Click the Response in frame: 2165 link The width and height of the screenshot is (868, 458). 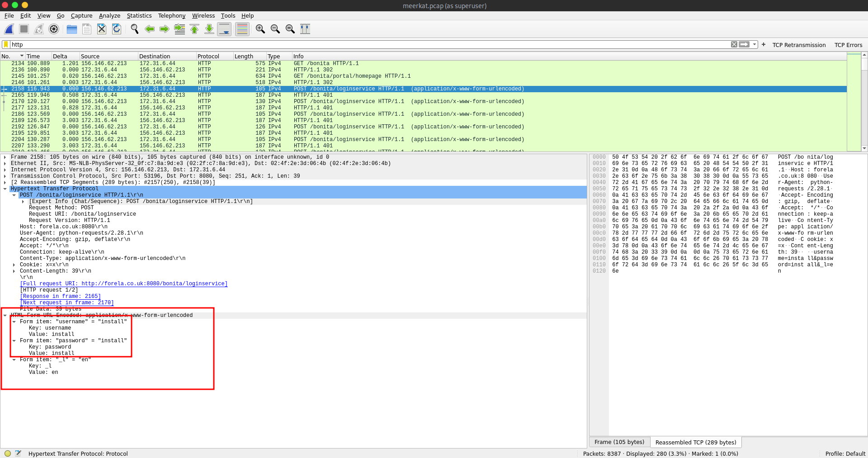[x=60, y=297]
